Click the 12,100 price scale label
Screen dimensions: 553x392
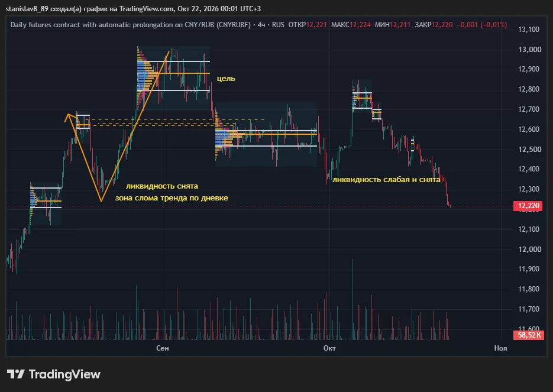(529, 229)
